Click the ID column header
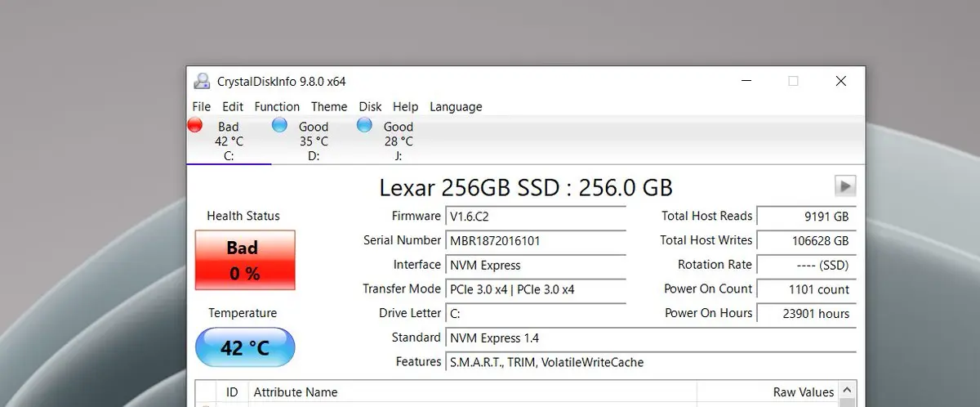Viewport: 980px width, 407px height. pos(233,392)
